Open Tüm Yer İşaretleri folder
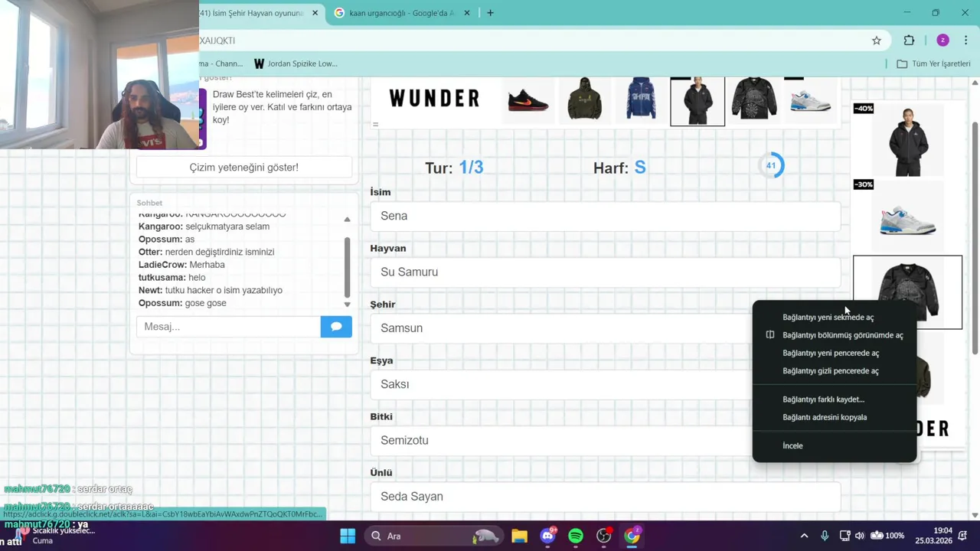The width and height of the screenshot is (980, 551). (x=933, y=64)
